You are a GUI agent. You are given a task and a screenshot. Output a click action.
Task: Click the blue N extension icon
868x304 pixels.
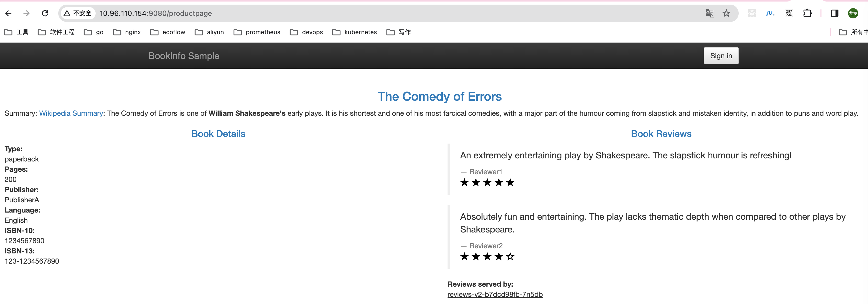pos(770,13)
